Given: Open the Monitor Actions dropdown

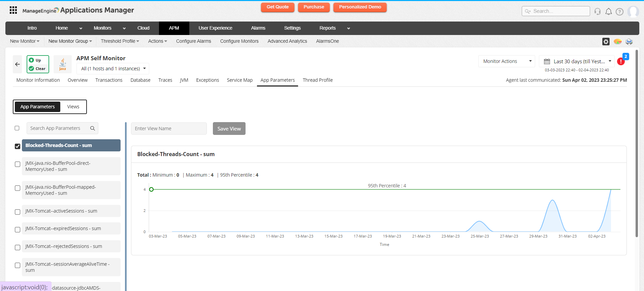Looking at the screenshot, I should point(507,61).
